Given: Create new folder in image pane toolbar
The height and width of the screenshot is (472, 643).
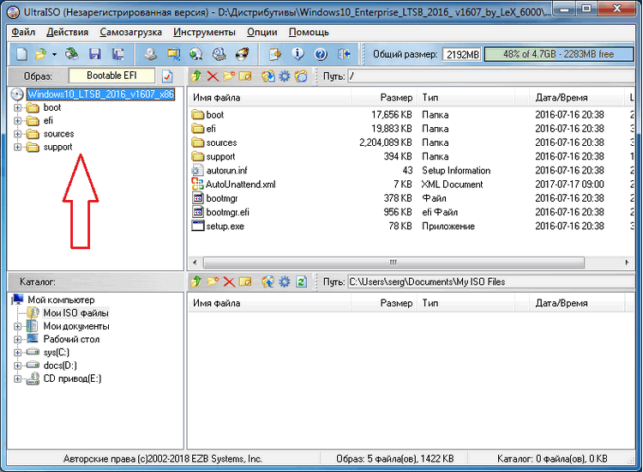Looking at the screenshot, I should 229,76.
